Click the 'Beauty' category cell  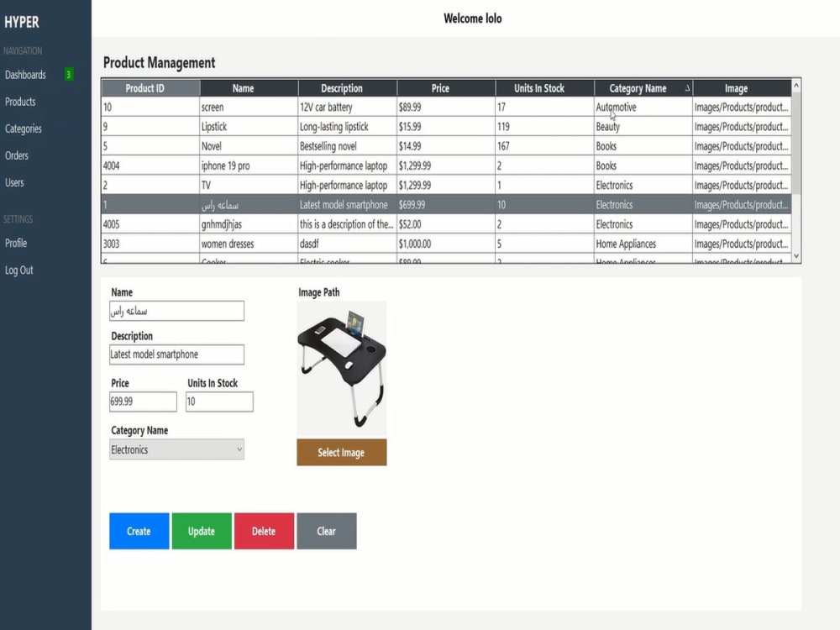(643, 127)
